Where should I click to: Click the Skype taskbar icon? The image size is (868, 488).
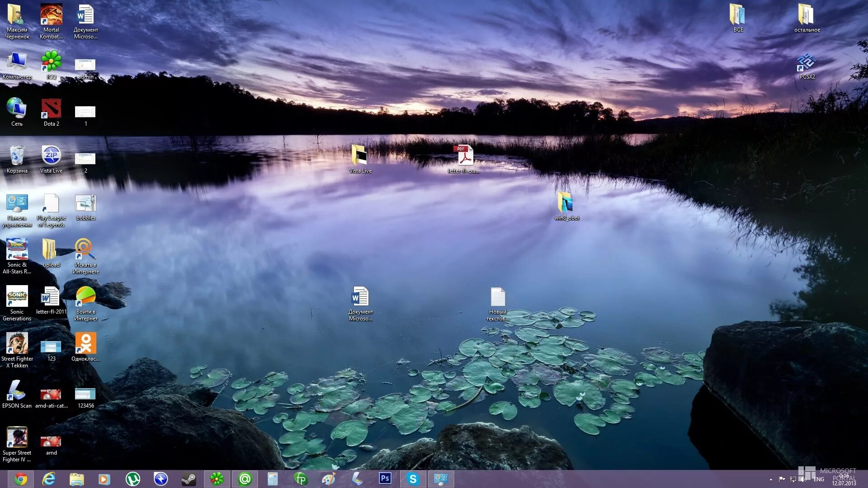(x=413, y=479)
